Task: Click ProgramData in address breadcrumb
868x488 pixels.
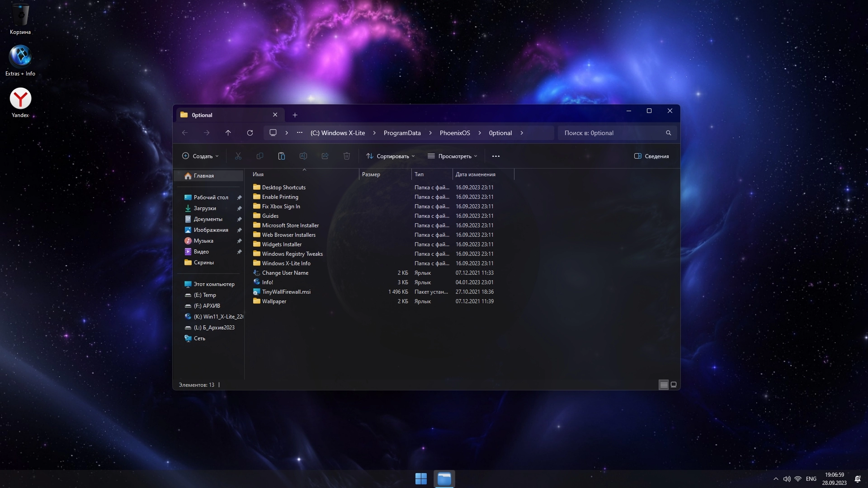Action: point(402,133)
